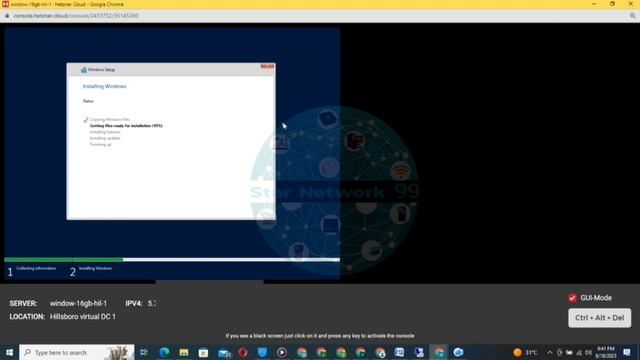The height and width of the screenshot is (360, 640).
Task: Click the black screen activation hint text
Action: pyautogui.click(x=320, y=336)
